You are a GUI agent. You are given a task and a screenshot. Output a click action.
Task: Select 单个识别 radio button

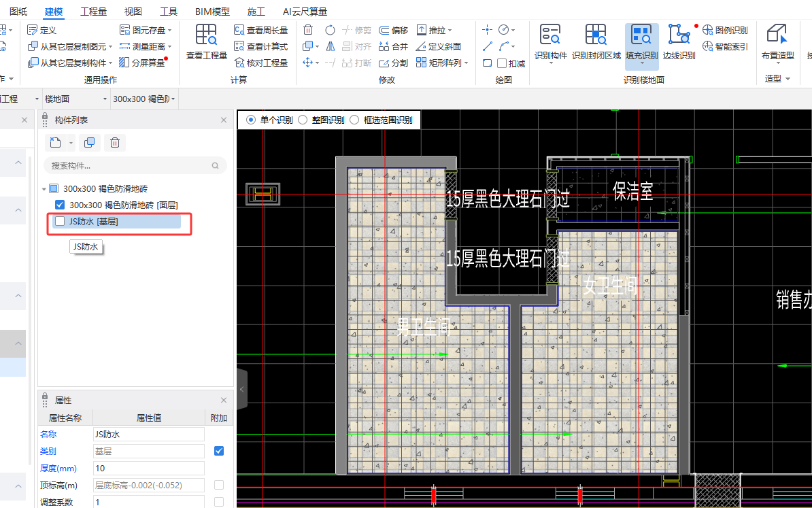[251, 120]
